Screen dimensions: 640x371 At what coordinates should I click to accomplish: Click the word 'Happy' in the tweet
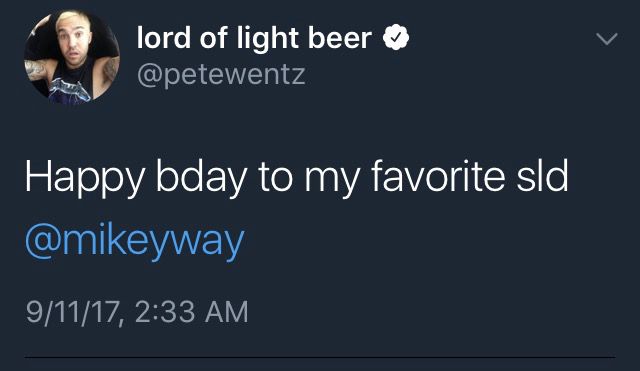point(85,178)
